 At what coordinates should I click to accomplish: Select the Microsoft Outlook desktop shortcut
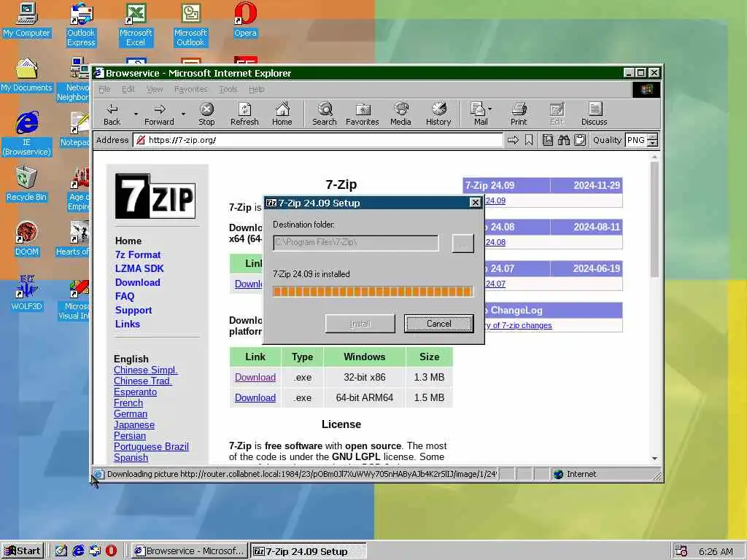(x=190, y=25)
